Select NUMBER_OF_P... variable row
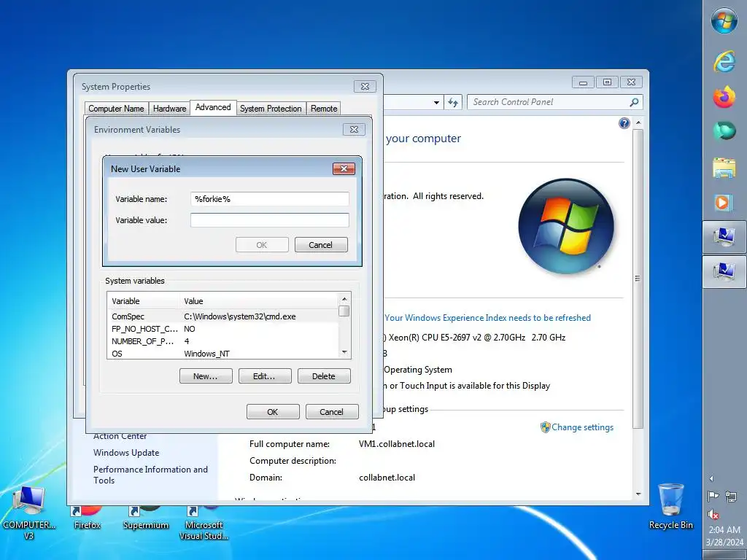The image size is (747, 560). (x=222, y=341)
